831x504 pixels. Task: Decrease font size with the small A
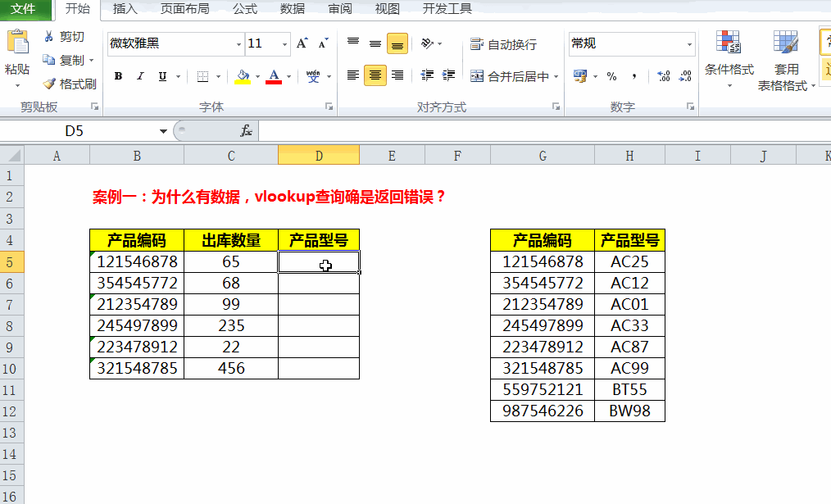(x=323, y=43)
